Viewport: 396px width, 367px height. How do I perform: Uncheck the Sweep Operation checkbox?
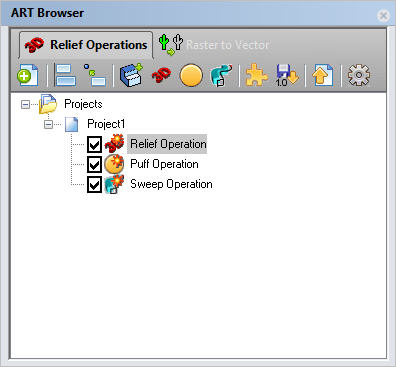pos(94,184)
